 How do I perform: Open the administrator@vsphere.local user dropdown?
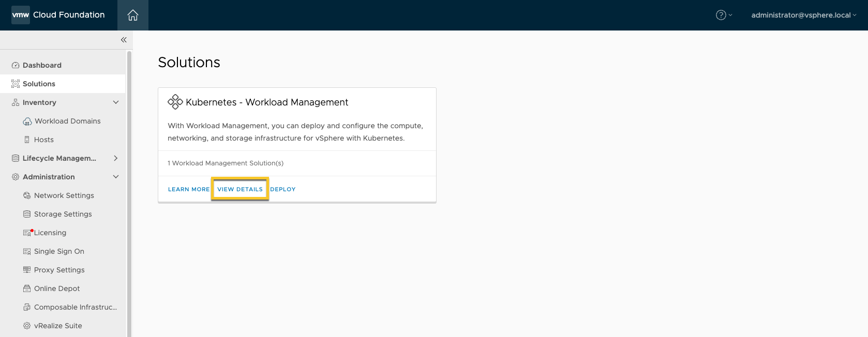point(804,15)
